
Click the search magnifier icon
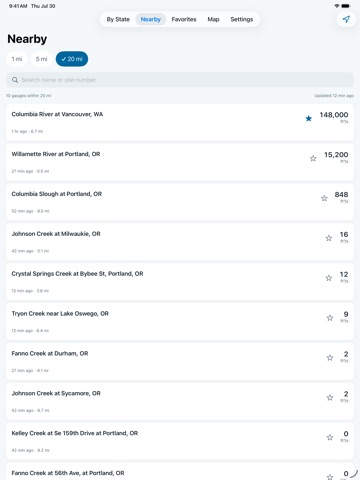(x=15, y=80)
